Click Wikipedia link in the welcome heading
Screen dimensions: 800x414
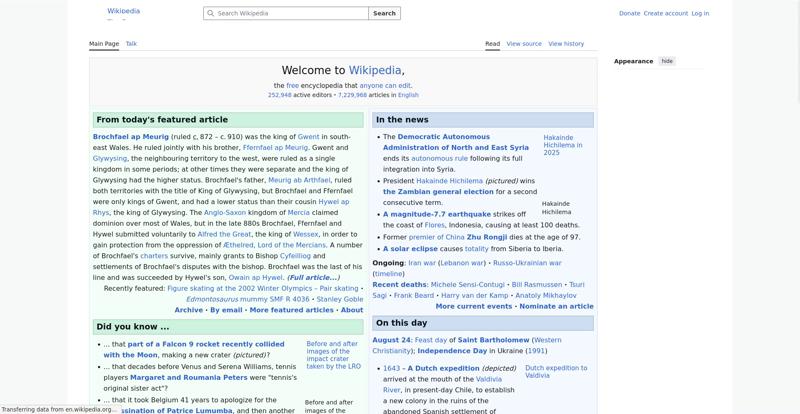coord(375,70)
